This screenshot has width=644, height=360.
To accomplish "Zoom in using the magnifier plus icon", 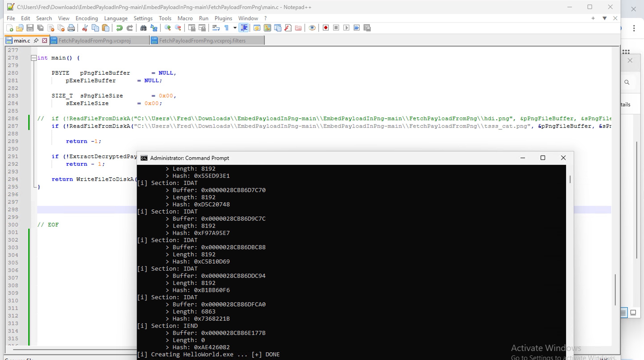I will (167, 28).
